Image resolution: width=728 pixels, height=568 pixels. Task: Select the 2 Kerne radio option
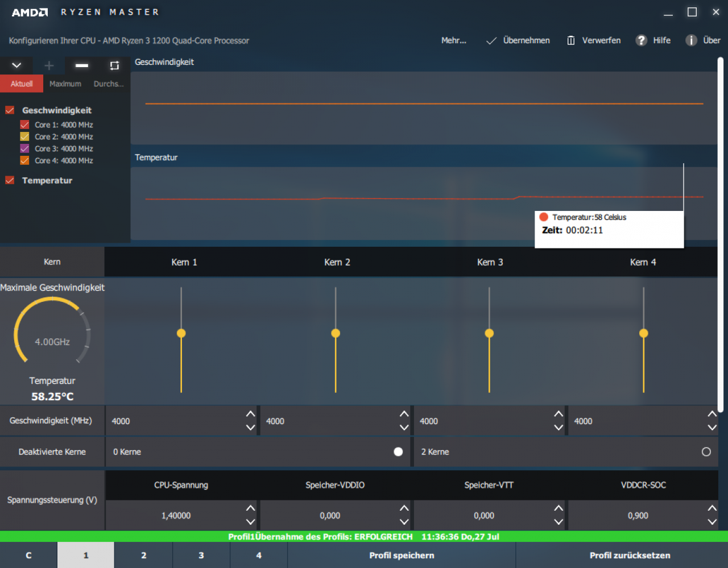[x=706, y=451]
